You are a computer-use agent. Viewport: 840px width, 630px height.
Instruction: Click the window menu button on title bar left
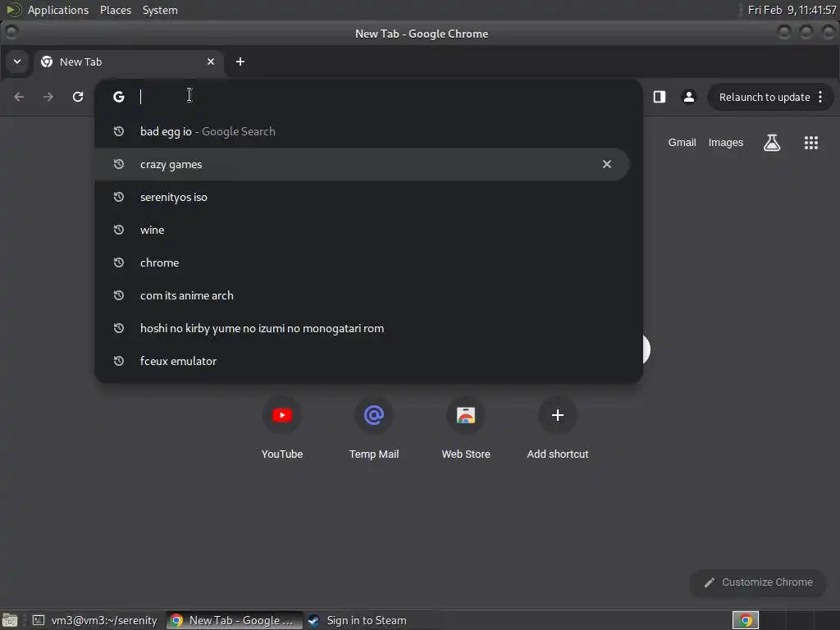click(x=11, y=33)
